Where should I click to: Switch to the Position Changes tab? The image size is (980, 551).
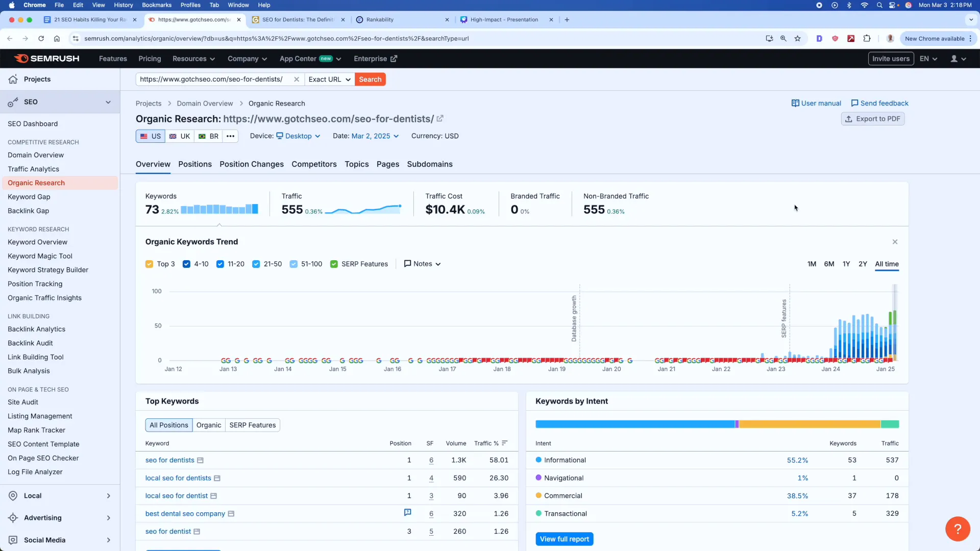(x=252, y=164)
